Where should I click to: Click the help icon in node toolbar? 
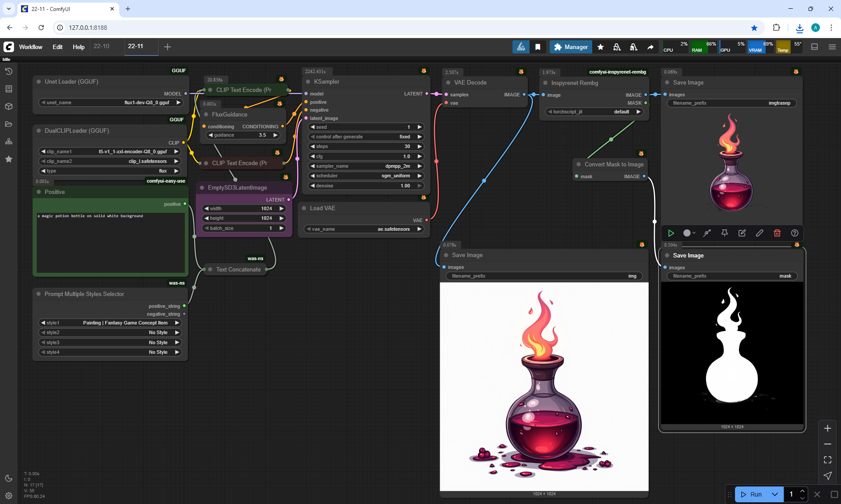pyautogui.click(x=795, y=233)
